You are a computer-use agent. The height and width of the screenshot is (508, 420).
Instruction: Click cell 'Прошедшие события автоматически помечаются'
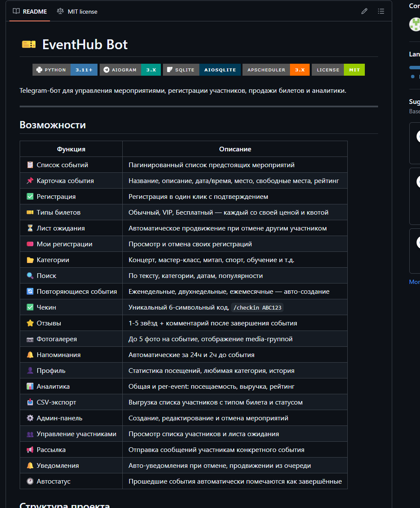click(235, 481)
